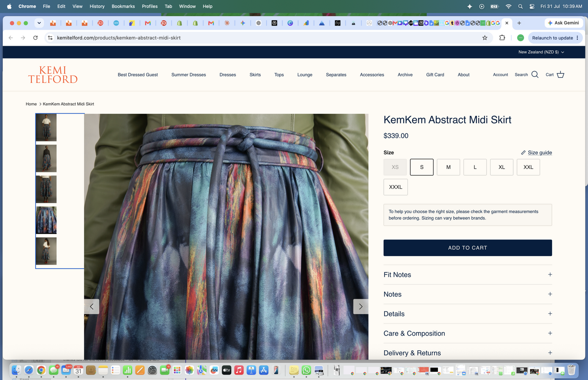Bookmark this page with the star icon

pos(485,38)
